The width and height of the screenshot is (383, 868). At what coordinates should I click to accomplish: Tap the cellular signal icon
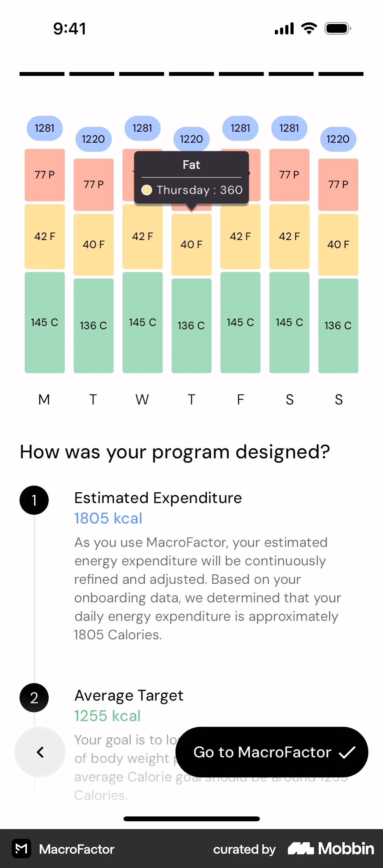(284, 29)
